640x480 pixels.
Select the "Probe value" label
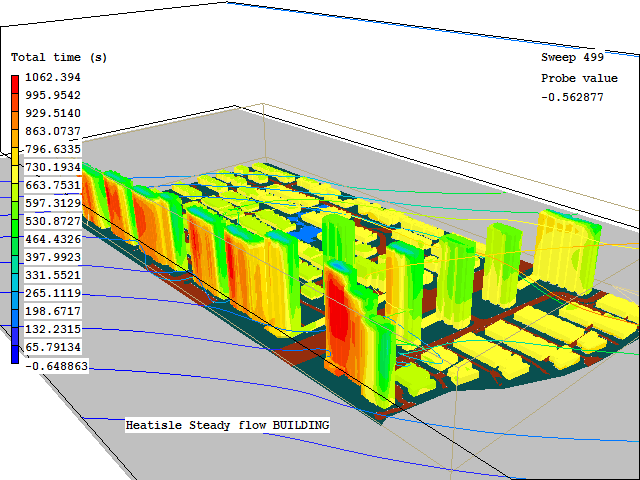(x=572, y=78)
